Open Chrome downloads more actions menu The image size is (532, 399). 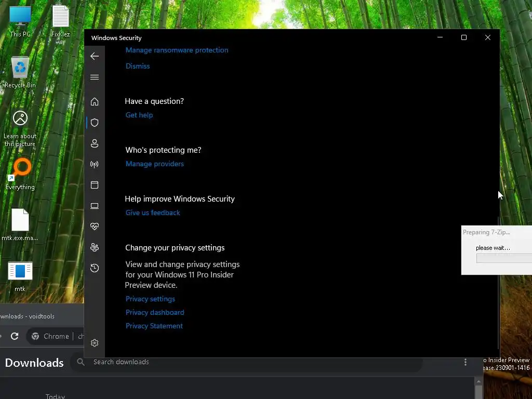point(465,362)
